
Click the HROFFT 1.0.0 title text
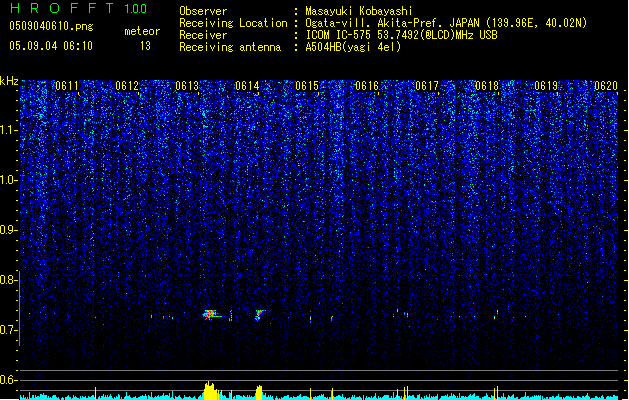click(79, 8)
